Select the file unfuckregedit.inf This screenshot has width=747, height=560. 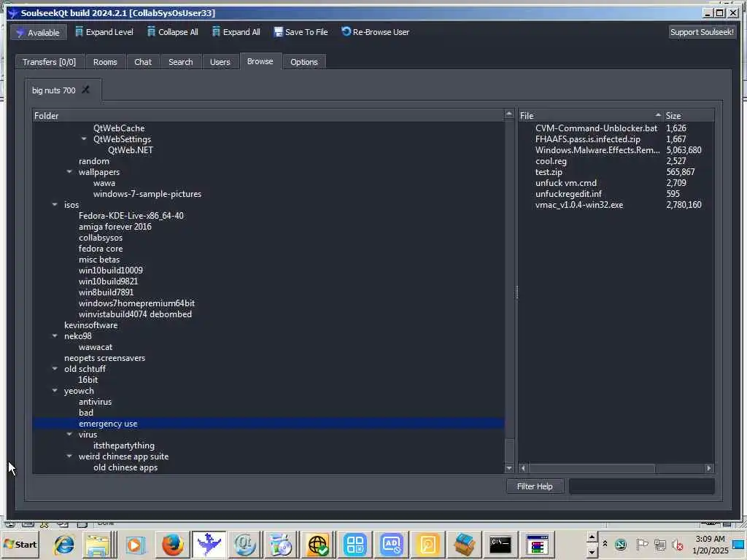(568, 194)
